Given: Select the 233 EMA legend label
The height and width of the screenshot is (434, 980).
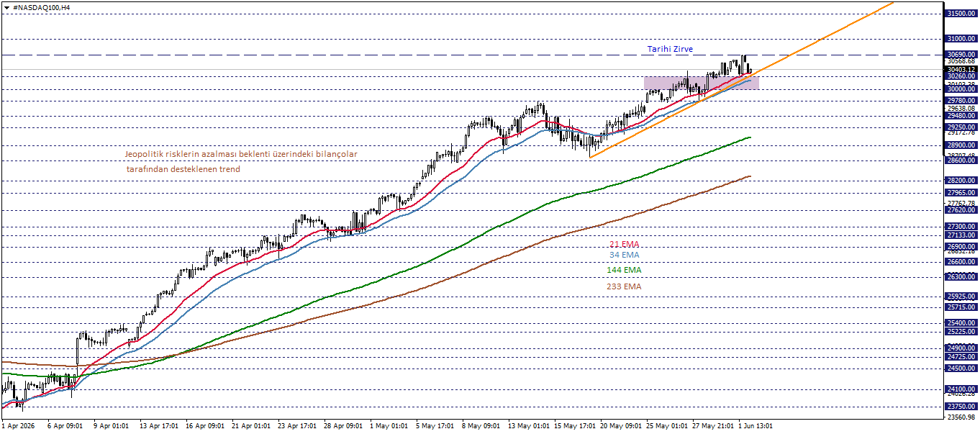Looking at the screenshot, I should [x=624, y=286].
